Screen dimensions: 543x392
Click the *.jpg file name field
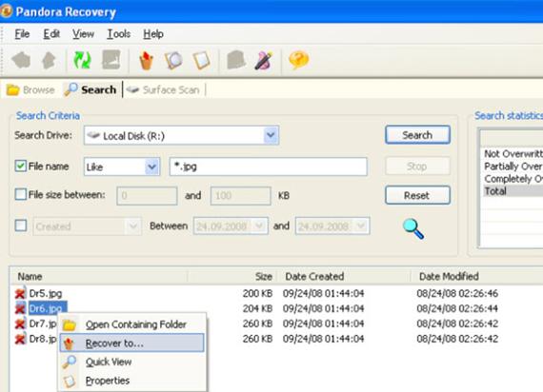pos(268,167)
